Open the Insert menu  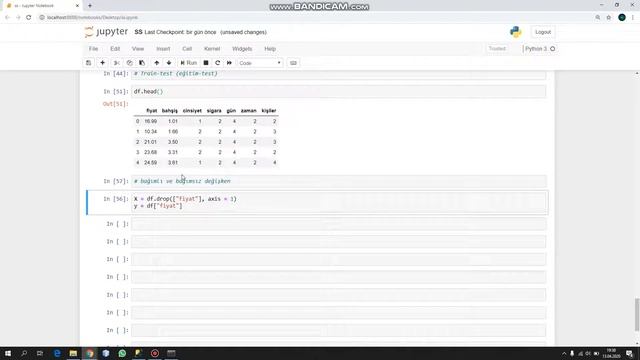click(163, 49)
